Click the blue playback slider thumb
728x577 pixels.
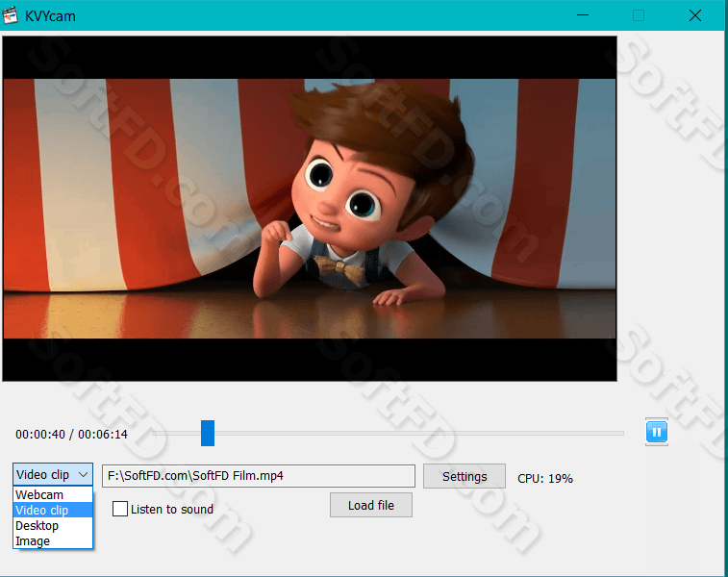click(208, 433)
